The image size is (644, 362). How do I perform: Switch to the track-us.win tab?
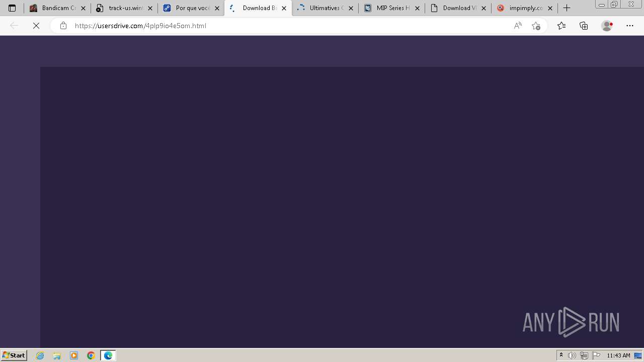coord(124,8)
